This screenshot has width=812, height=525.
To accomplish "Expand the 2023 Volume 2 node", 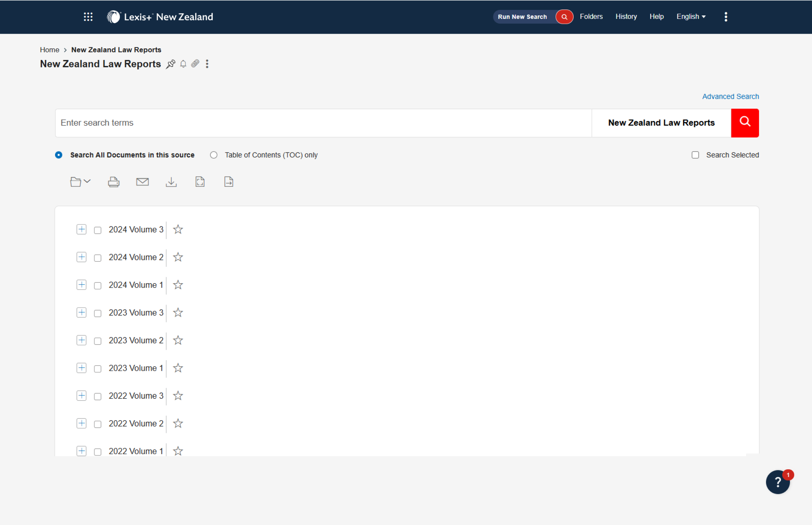I will tap(81, 340).
